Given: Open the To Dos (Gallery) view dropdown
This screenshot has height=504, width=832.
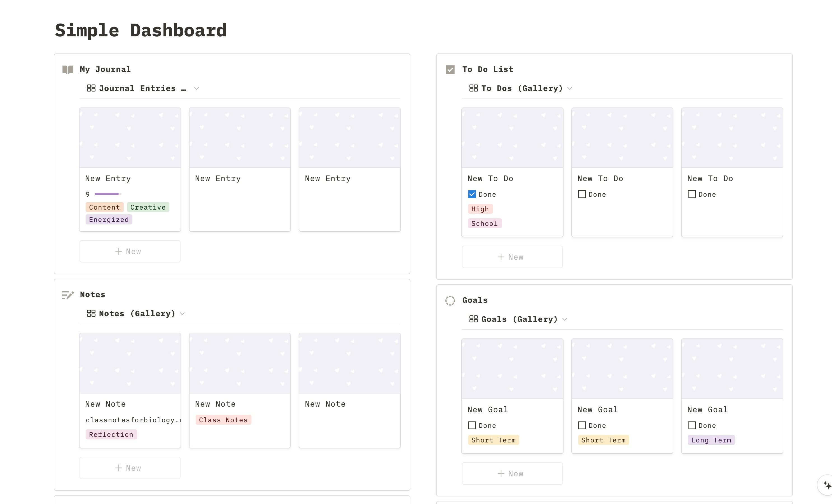Looking at the screenshot, I should click(570, 88).
